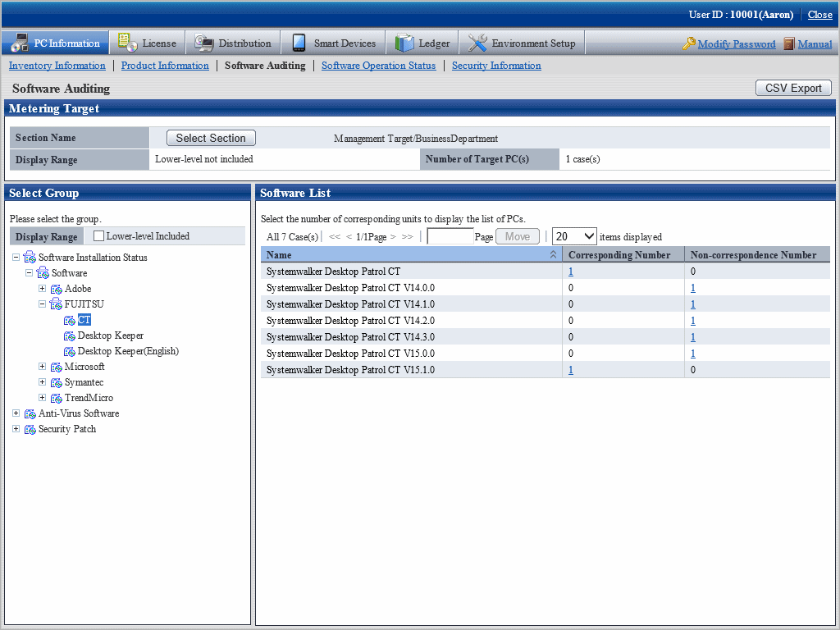Expand the Adobe tree node

pos(43,288)
